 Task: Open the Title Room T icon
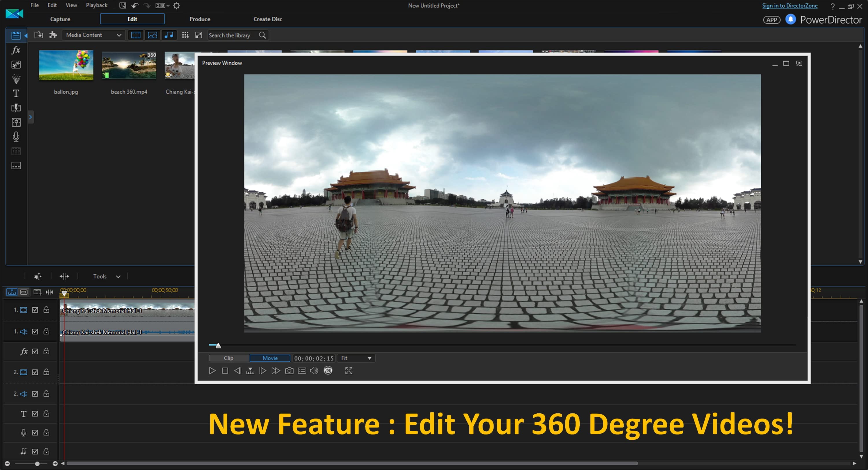tap(16, 93)
